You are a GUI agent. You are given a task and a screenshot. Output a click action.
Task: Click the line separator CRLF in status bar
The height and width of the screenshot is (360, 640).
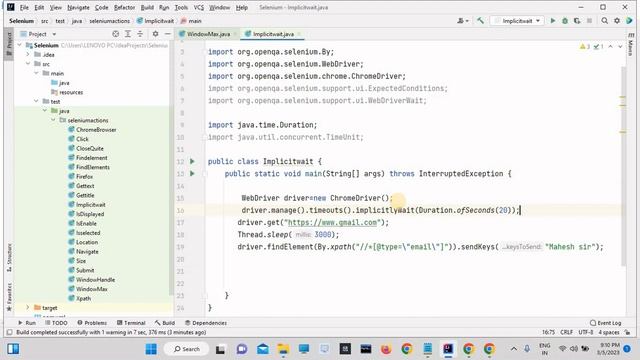click(566, 332)
